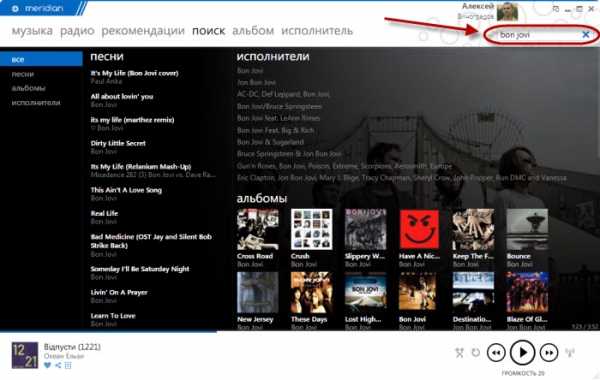Like the current song with heart icon
The width and height of the screenshot is (600, 380).
click(x=47, y=365)
